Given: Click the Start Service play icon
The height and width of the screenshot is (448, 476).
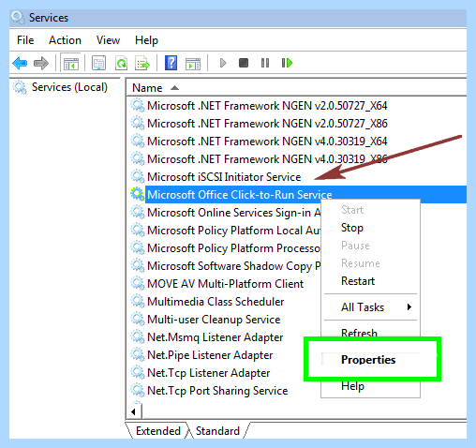Looking at the screenshot, I should point(223,63).
